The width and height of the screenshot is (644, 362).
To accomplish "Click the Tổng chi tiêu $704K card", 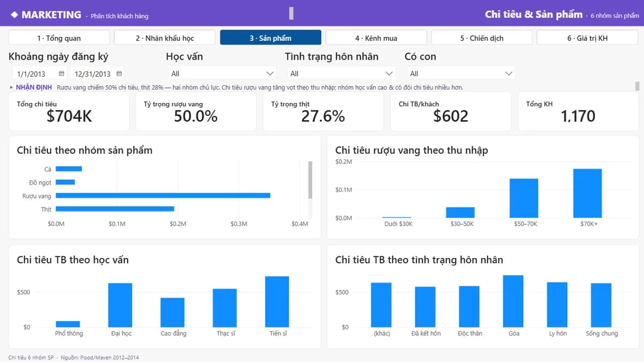I will point(69,111).
